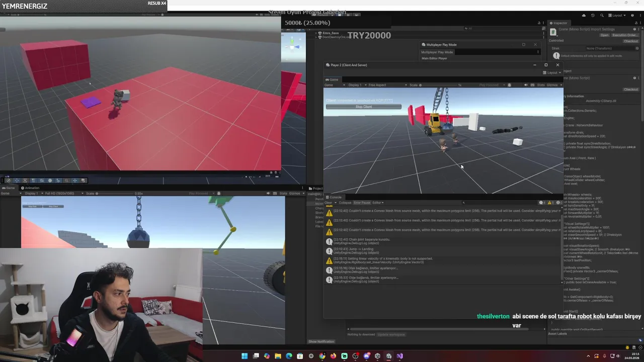Open Chrome from taskbar
Screen dimensions: 644x362
coord(322,356)
